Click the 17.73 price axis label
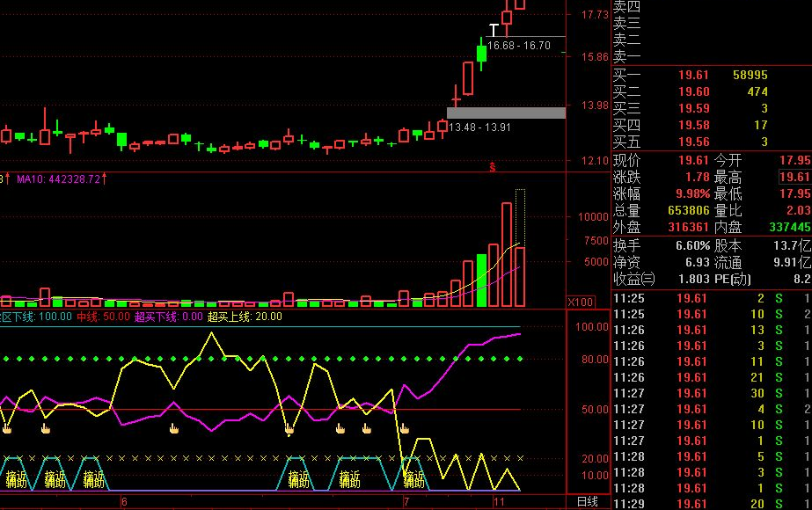Screen dimensions: 812x510 [595, 14]
